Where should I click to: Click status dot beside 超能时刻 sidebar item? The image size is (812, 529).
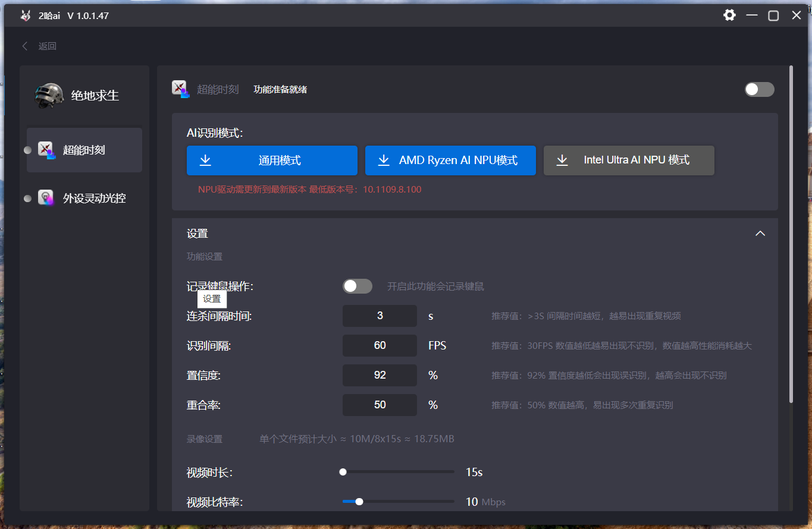27,150
